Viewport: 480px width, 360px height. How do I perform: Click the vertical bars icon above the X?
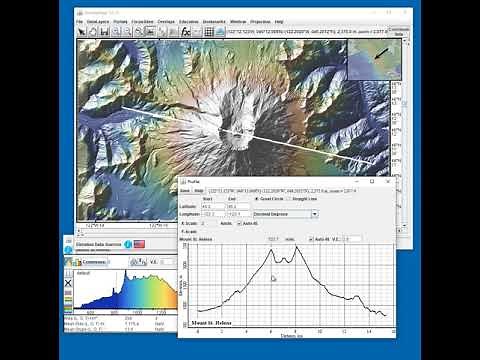point(68,273)
